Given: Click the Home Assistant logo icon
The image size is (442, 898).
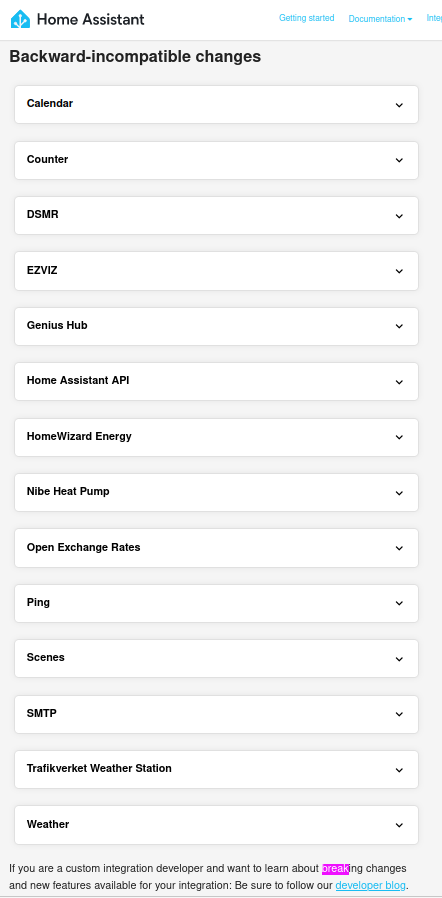Looking at the screenshot, I should pos(21,19).
